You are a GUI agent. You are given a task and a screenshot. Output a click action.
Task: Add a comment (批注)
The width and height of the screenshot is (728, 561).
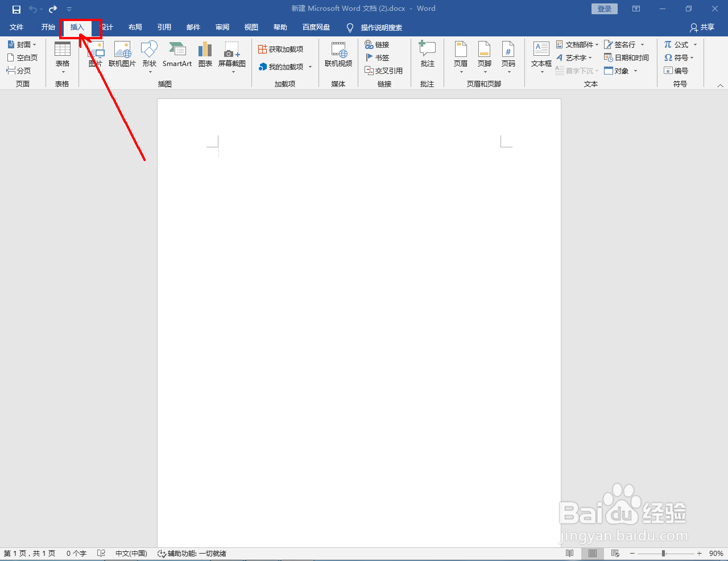[x=428, y=55]
